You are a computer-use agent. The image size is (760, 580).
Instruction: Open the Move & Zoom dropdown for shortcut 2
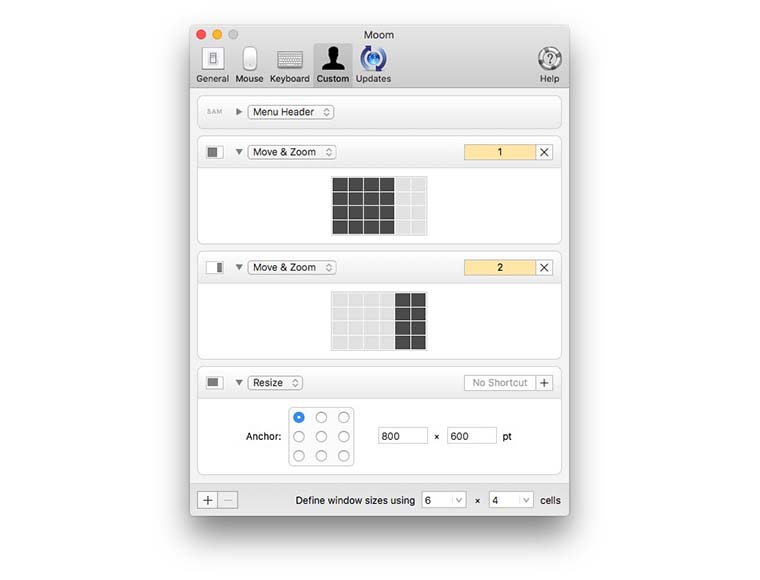click(292, 267)
